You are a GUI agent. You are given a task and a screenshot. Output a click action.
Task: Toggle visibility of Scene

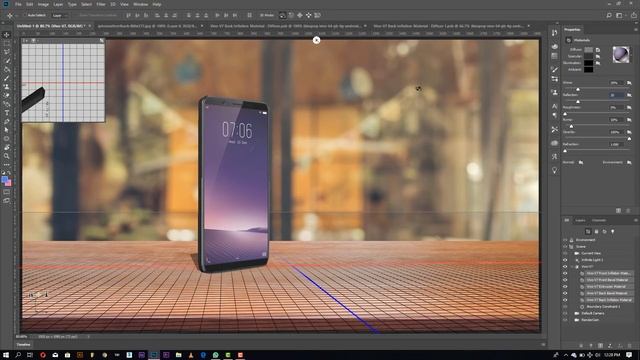coord(565,247)
